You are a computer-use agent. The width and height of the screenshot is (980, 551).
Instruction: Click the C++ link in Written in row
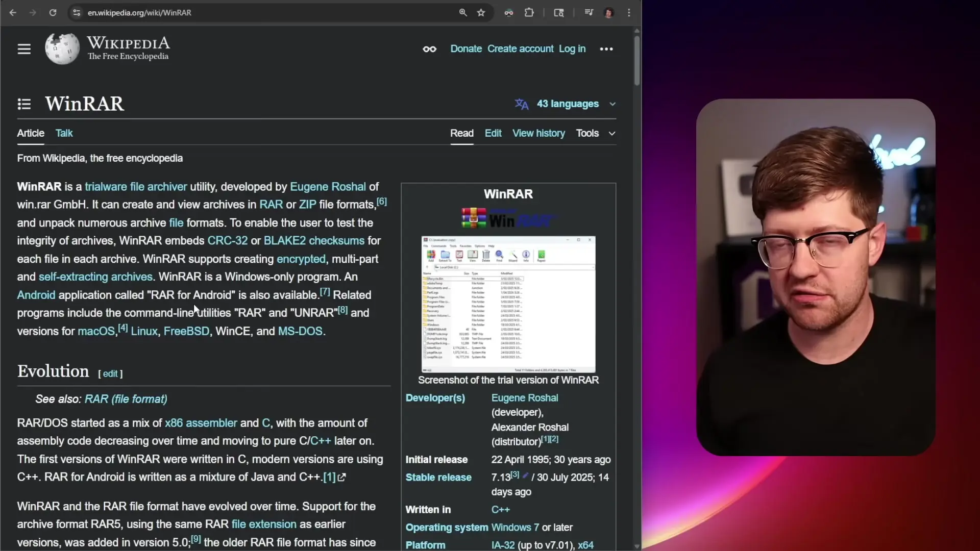tap(500, 510)
